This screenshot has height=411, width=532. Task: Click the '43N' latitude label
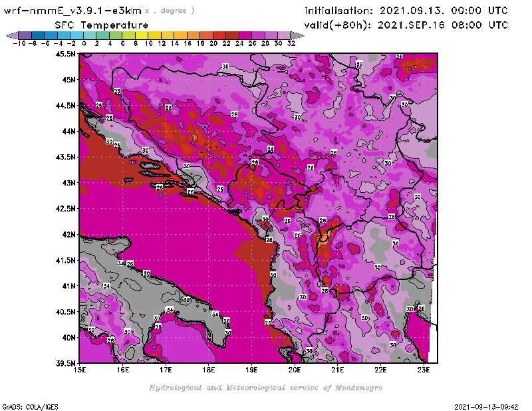pos(68,183)
